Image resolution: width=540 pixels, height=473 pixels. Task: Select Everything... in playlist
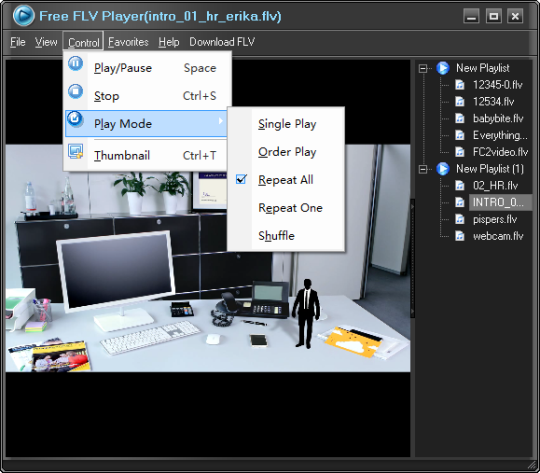(500, 135)
